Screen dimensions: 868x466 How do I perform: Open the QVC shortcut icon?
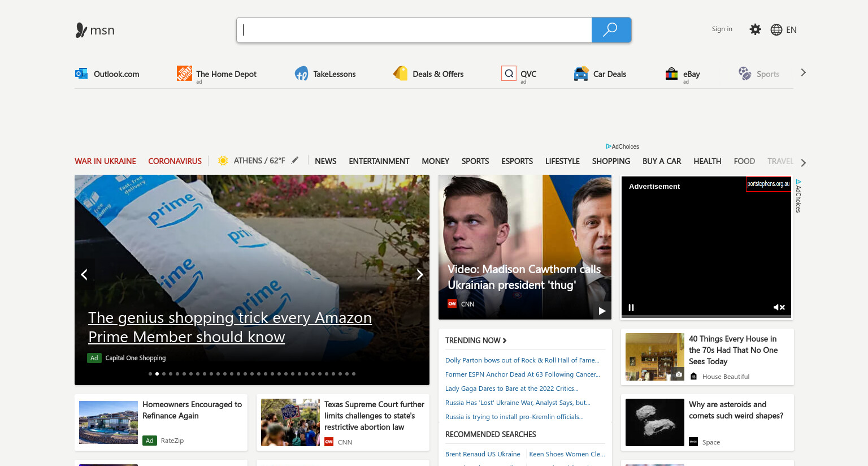click(x=509, y=74)
